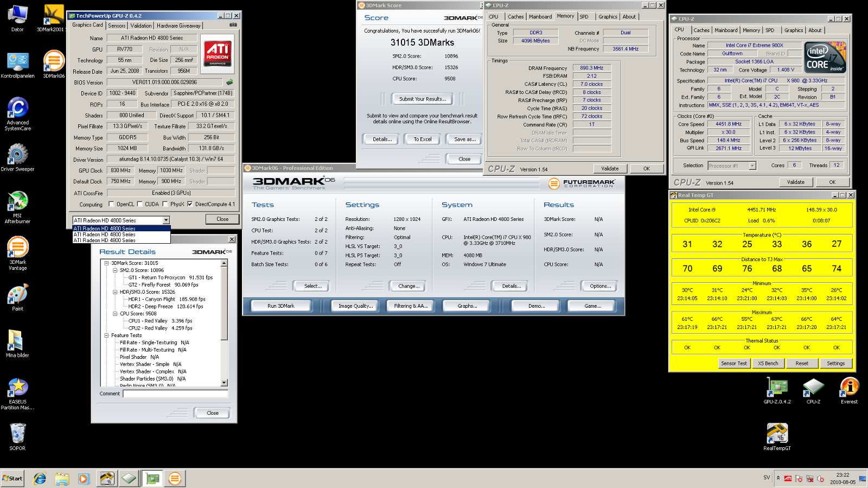The width and height of the screenshot is (868, 488).
Task: Open Advanced SystemCare desktop icon
Action: point(17,113)
